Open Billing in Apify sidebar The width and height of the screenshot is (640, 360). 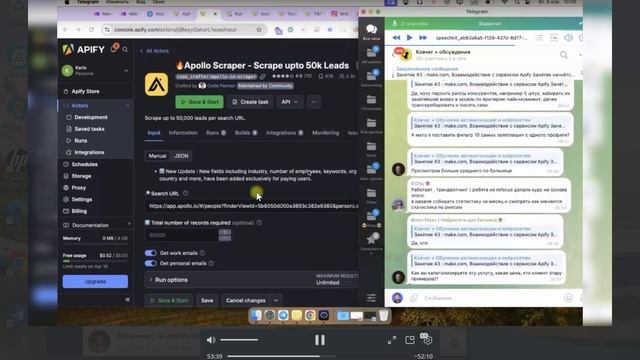tap(79, 211)
